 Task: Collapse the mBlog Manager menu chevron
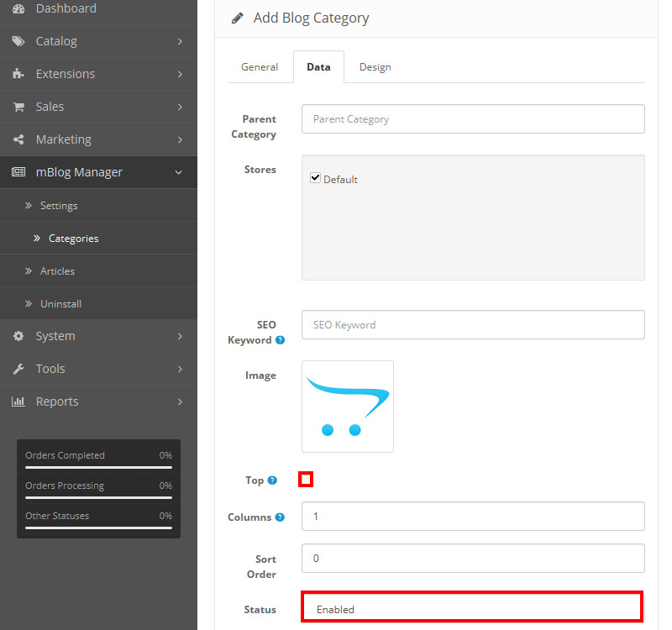click(x=178, y=172)
